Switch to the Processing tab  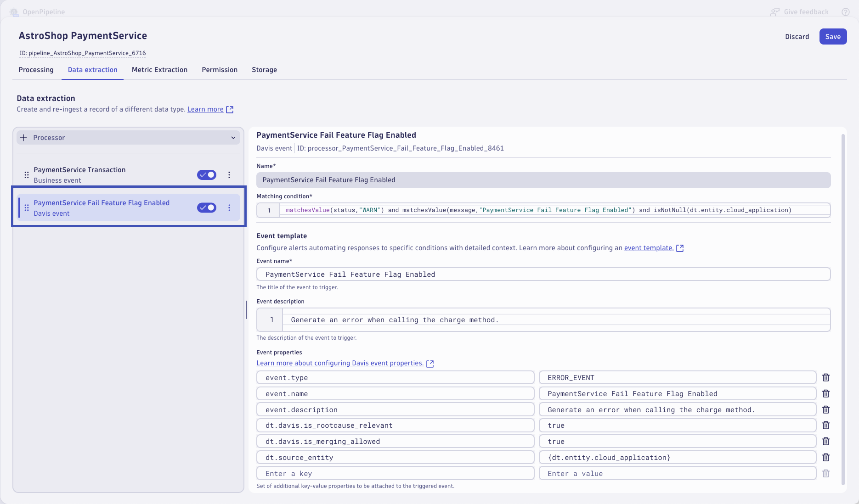click(x=36, y=70)
